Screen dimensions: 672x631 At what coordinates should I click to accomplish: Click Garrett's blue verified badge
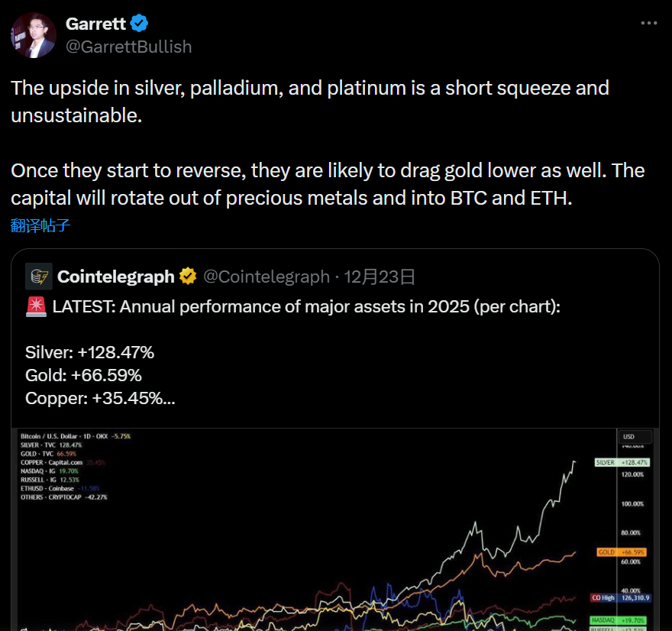137,23
